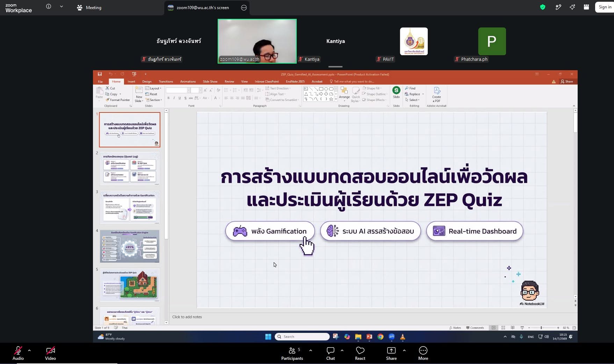Click the New Slide button

139,94
